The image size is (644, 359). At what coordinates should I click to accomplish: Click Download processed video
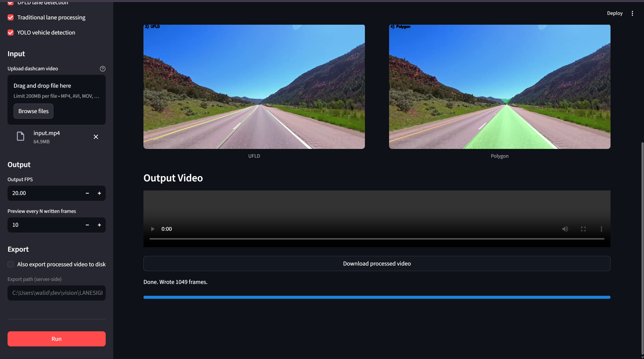[x=377, y=264]
